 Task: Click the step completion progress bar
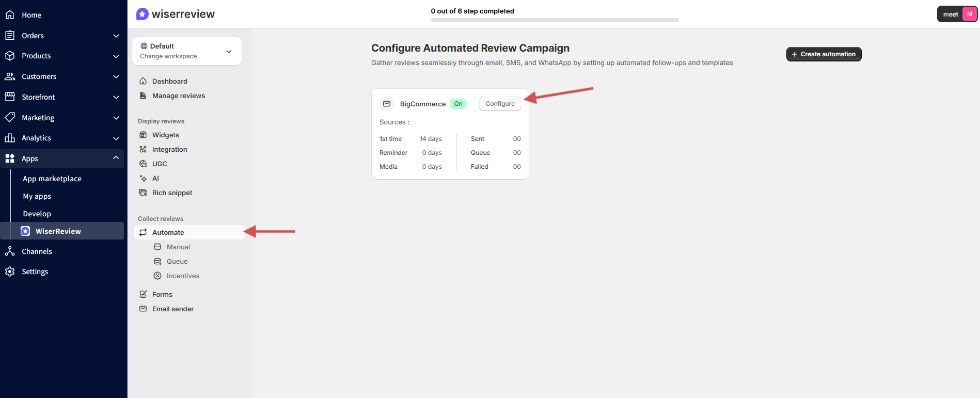click(x=555, y=20)
